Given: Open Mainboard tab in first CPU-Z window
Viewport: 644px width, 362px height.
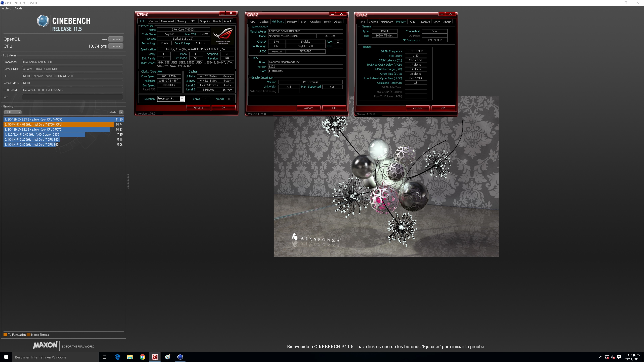Looking at the screenshot, I should 167,21.
